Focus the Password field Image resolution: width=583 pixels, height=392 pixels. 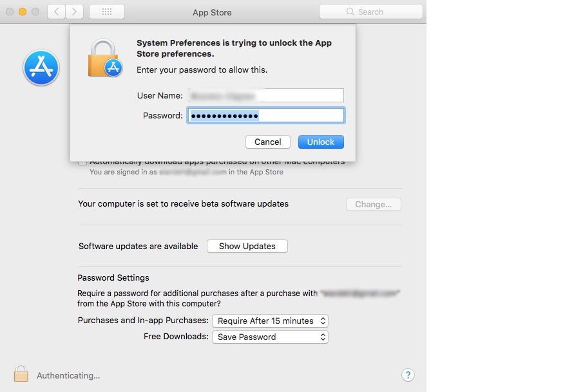[x=266, y=116]
